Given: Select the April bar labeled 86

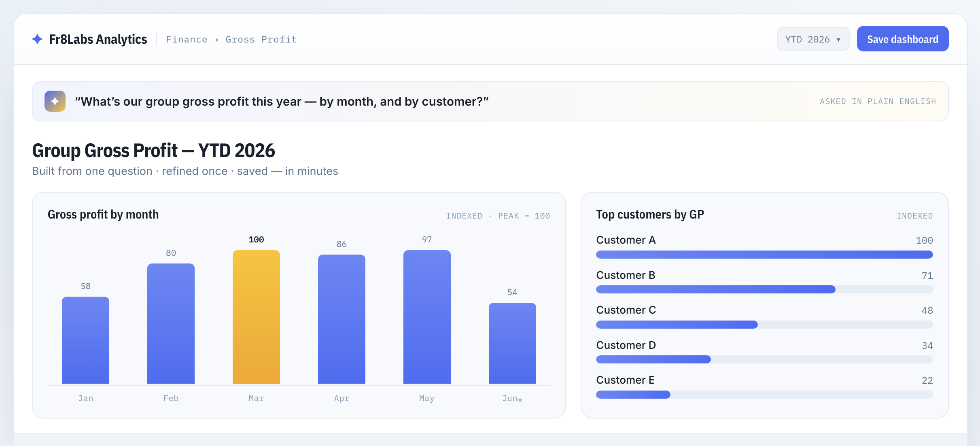Looking at the screenshot, I should (x=342, y=319).
